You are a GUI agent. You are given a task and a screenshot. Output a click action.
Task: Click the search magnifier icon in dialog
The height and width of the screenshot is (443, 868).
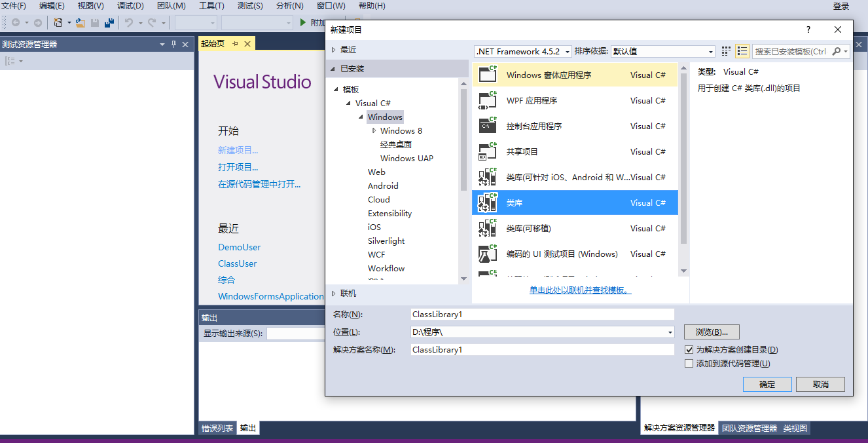point(836,51)
